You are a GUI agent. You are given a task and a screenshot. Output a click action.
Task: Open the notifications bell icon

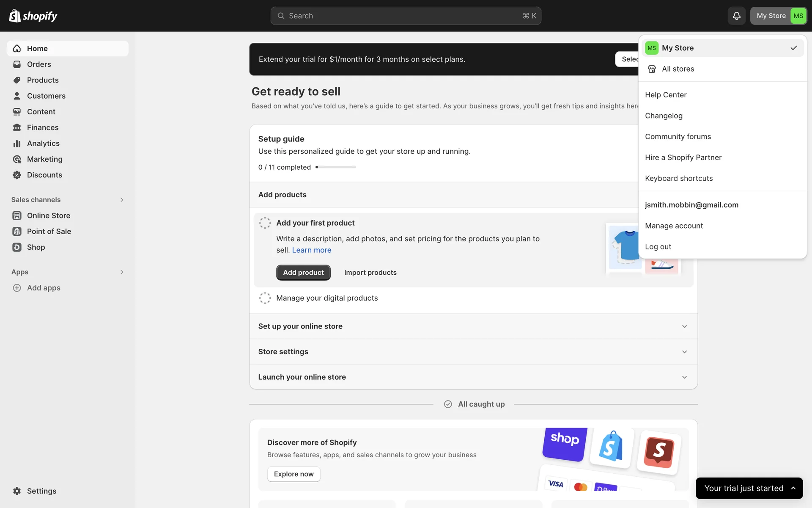coord(736,16)
